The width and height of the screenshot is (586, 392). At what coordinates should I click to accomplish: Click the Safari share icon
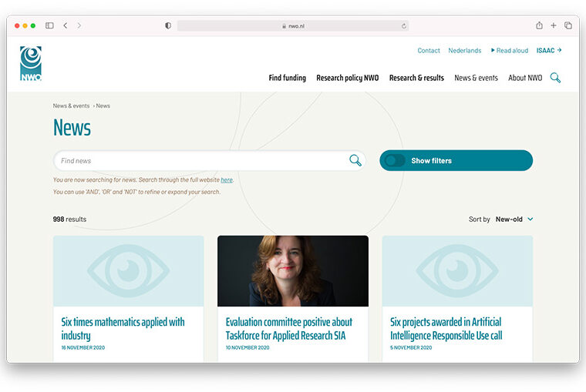(x=539, y=25)
